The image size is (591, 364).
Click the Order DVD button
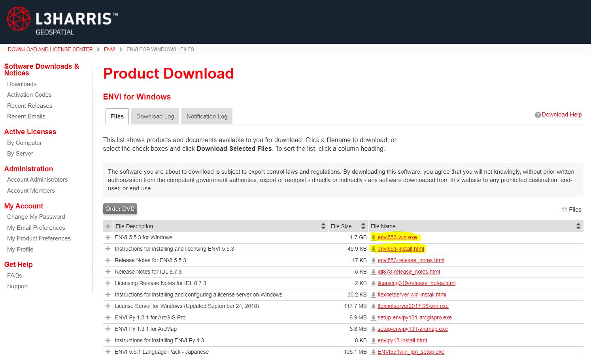click(x=120, y=209)
